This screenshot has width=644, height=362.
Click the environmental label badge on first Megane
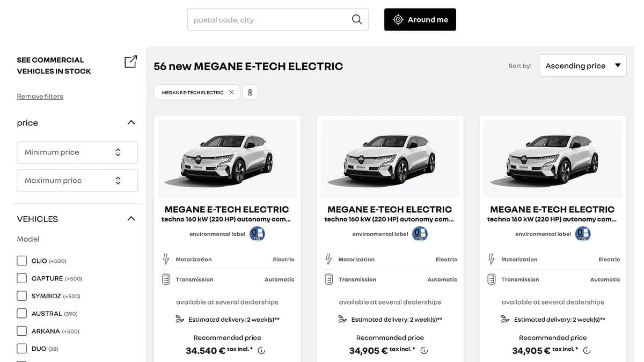click(x=257, y=234)
